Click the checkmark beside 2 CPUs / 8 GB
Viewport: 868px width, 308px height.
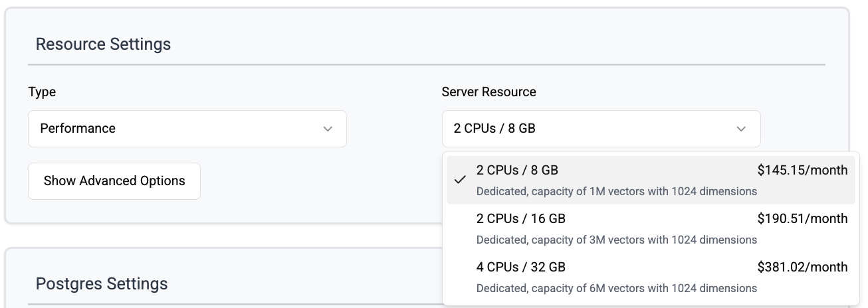(x=460, y=180)
